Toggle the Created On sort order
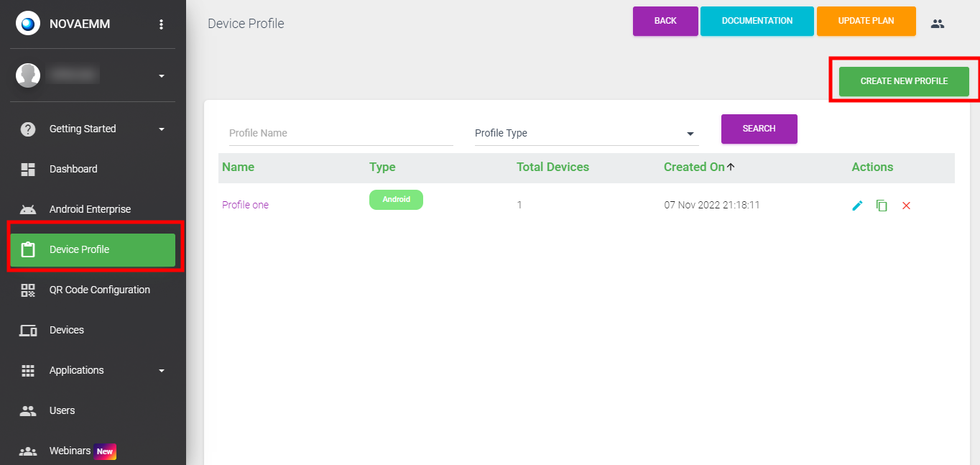The image size is (980, 465). (x=699, y=167)
